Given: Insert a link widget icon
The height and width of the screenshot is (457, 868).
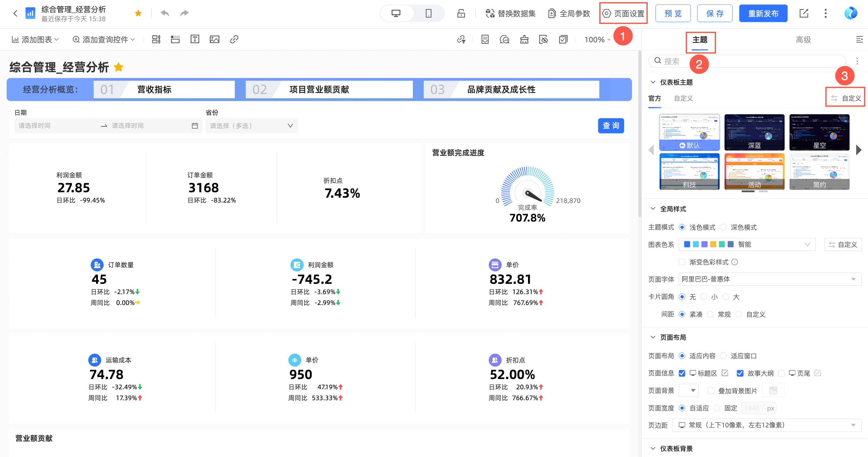Looking at the screenshot, I should pos(234,39).
